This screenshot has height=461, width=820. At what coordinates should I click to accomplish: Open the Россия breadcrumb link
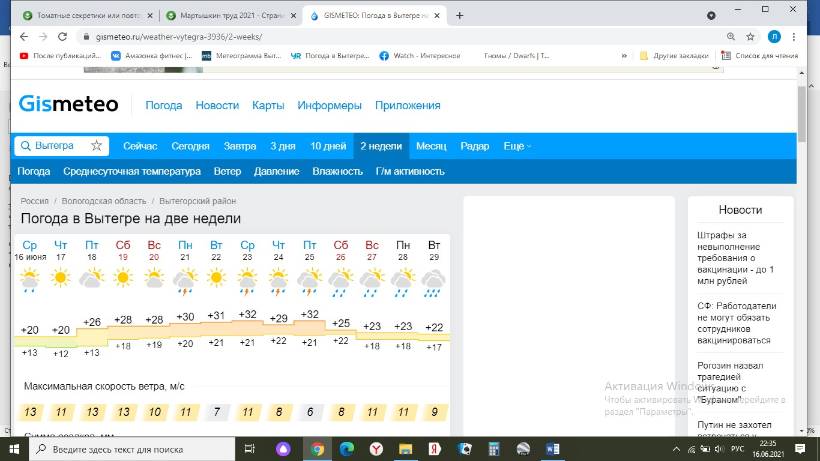point(35,201)
